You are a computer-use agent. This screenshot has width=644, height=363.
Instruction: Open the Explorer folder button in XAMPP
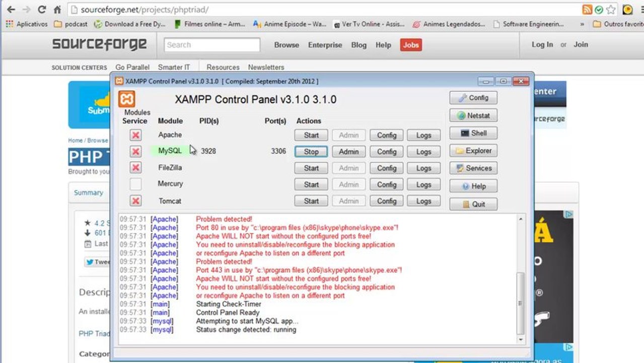(473, 151)
